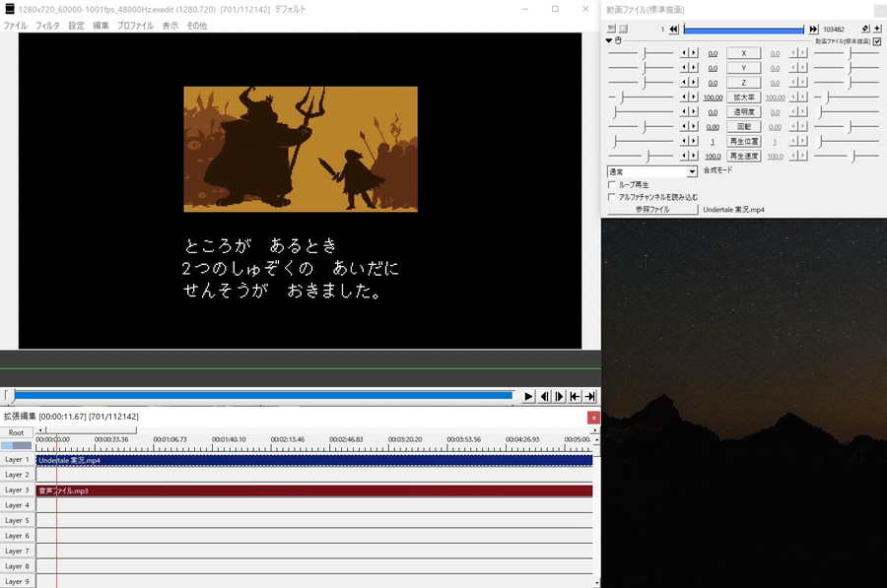The height and width of the screenshot is (588, 887).
Task: Click the Y parameter button
Action: (744, 68)
